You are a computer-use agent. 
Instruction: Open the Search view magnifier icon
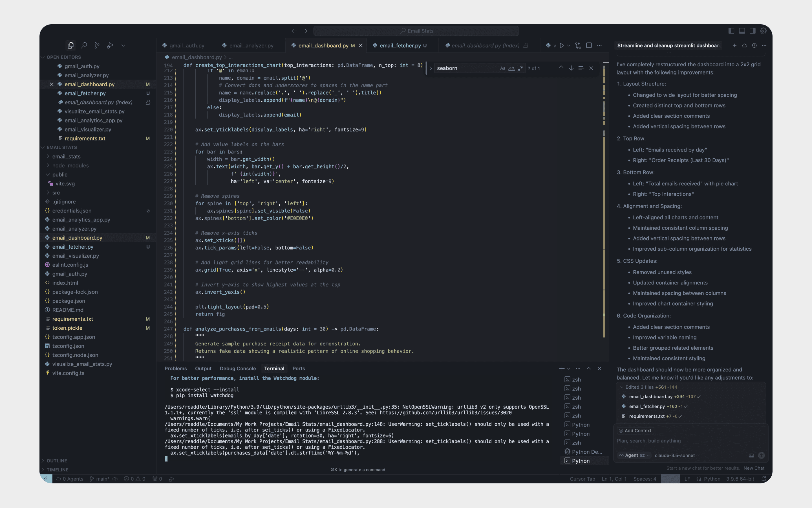(84, 45)
